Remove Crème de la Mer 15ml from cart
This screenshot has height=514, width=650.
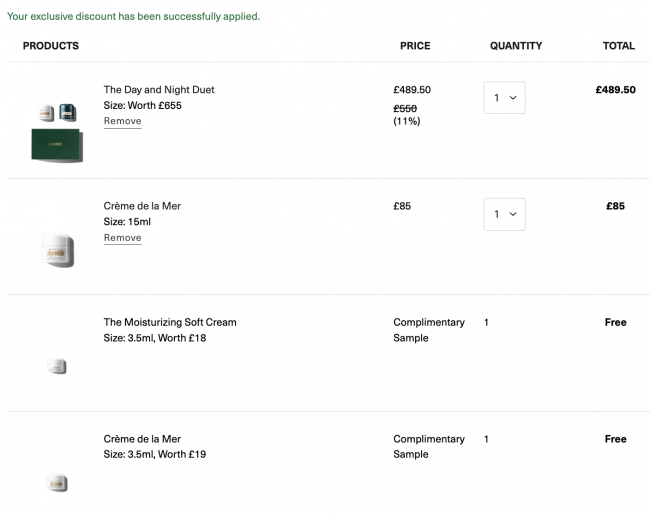pos(122,238)
